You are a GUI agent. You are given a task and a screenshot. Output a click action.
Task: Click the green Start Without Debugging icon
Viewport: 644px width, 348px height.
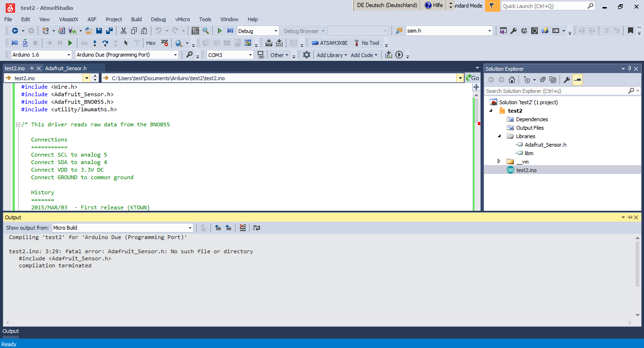(x=219, y=31)
